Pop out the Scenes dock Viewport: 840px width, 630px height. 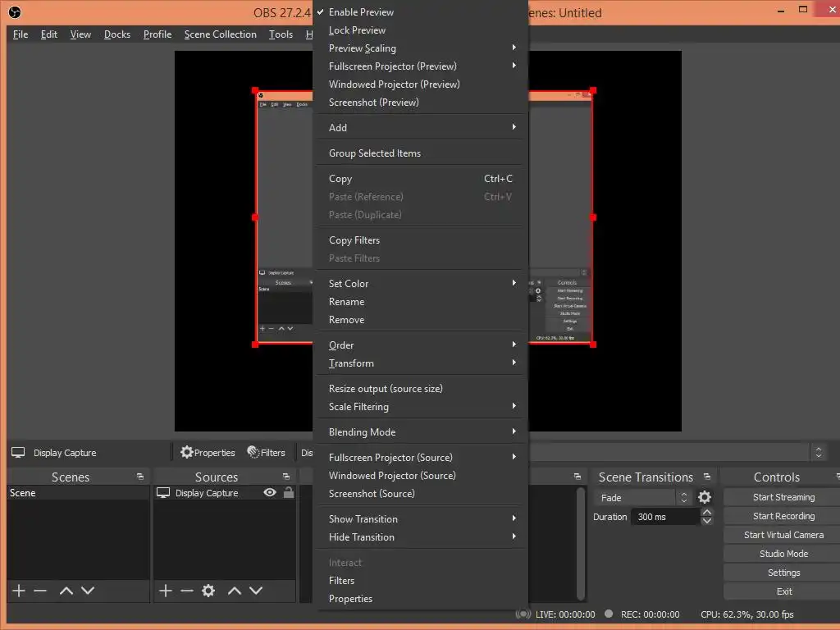coord(140,477)
